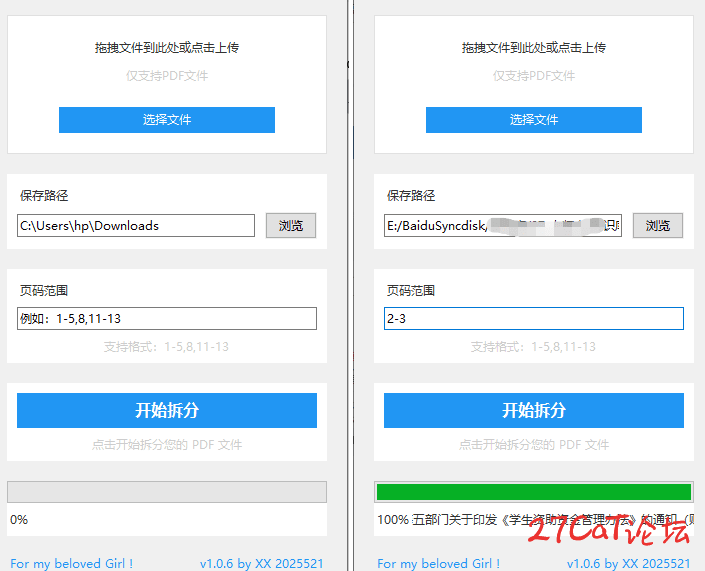Image resolution: width=705 pixels, height=571 pixels.
Task: Click the 0% status text
Action: coord(19,520)
